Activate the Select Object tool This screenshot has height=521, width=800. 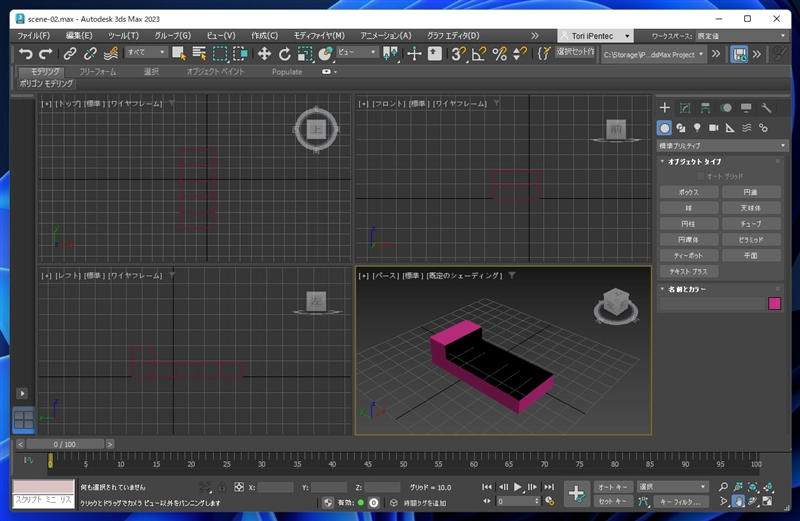[179, 54]
